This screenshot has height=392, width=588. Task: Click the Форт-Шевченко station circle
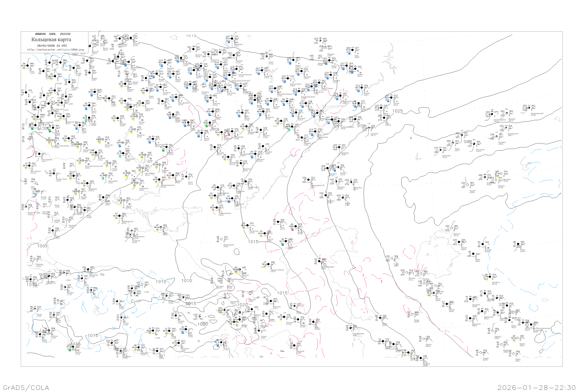[x=319, y=261]
